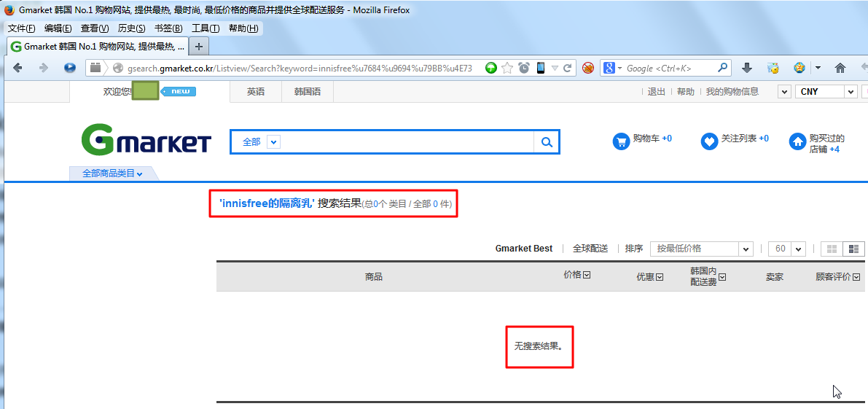Open the 查看(V) menu
The image size is (868, 409).
click(95, 28)
